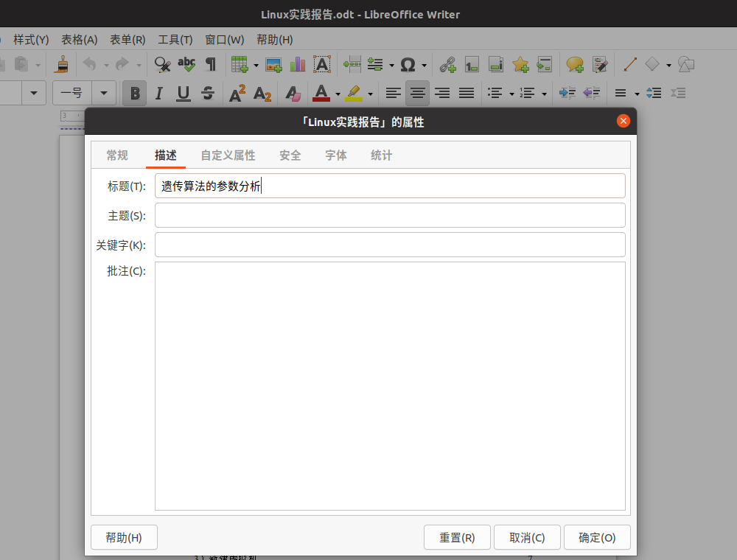737x560 pixels.
Task: Expand the basic shapes dropdown arrow
Action: (x=669, y=66)
